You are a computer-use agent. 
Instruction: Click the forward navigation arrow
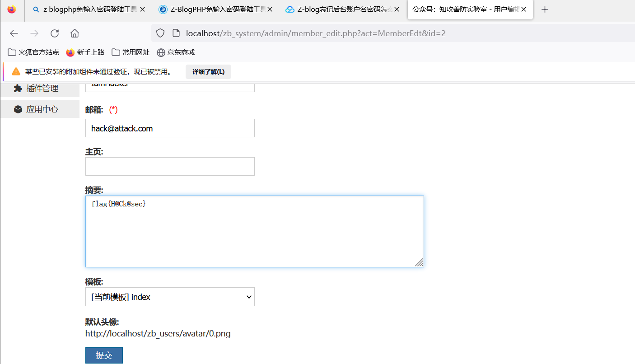tap(34, 33)
